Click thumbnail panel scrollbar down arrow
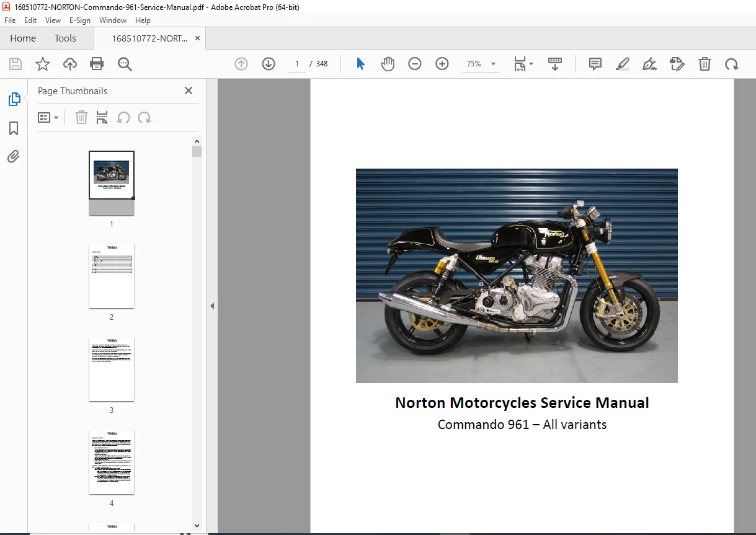This screenshot has height=535, width=756. click(197, 526)
